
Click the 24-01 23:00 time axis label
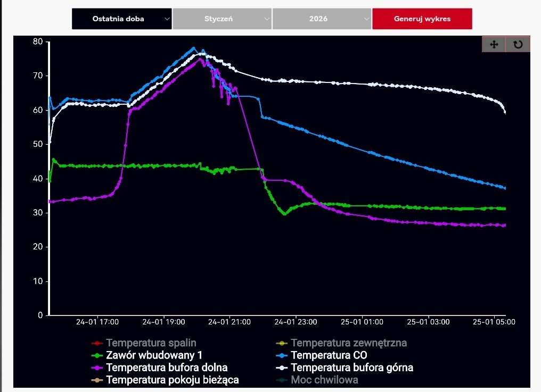point(296,322)
